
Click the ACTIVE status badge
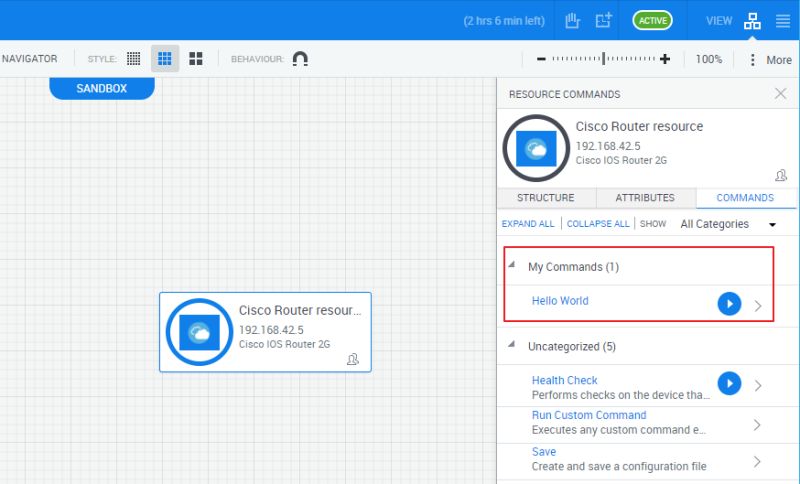653,21
